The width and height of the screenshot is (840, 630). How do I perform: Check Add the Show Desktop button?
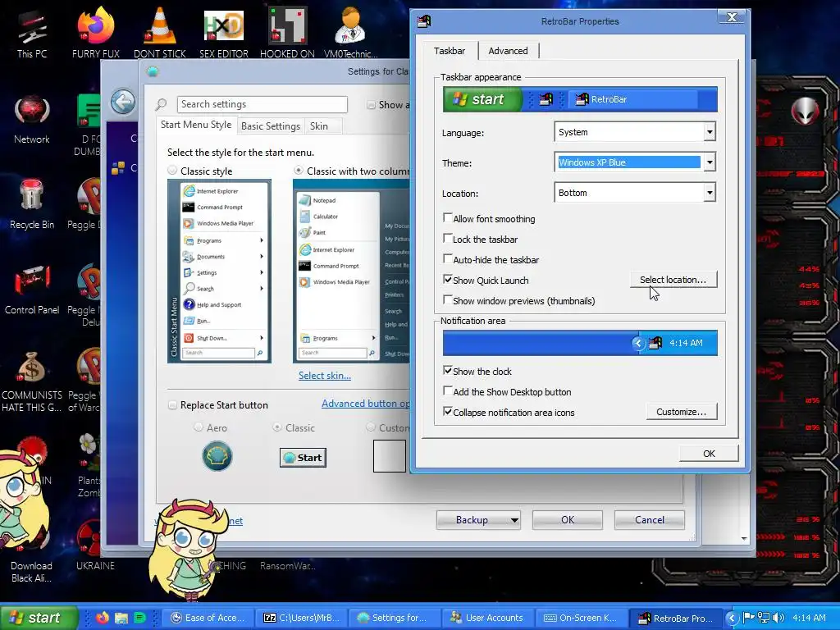pyautogui.click(x=448, y=391)
